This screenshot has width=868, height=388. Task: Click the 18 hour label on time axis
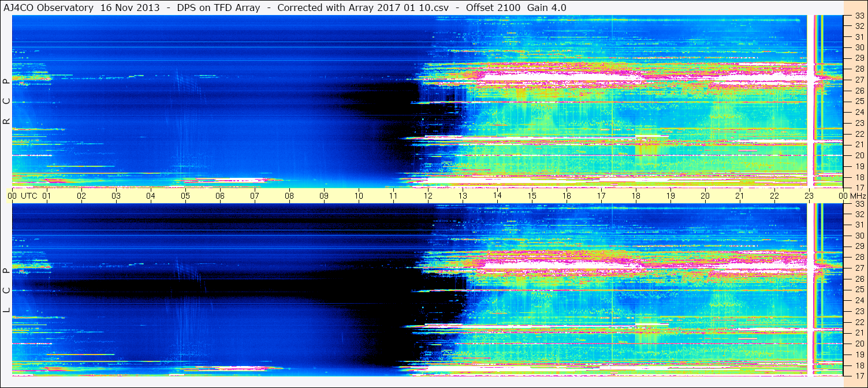tap(635, 196)
